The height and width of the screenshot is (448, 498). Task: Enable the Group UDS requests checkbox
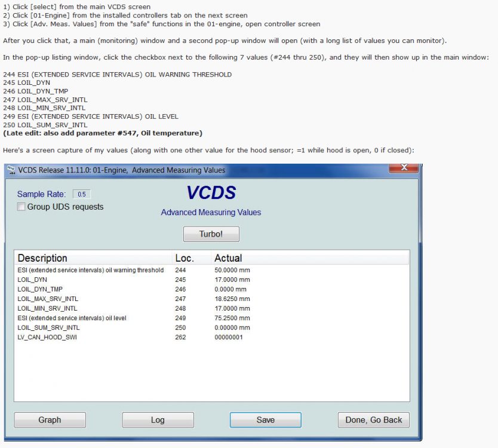point(21,207)
